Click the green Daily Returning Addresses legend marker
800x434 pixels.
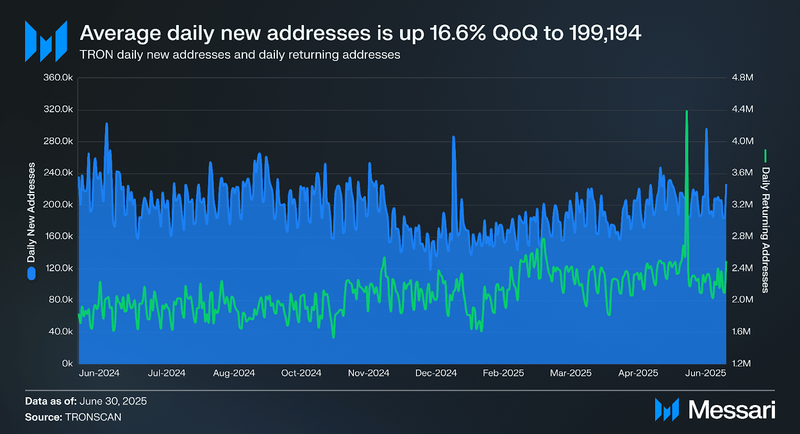[765, 156]
